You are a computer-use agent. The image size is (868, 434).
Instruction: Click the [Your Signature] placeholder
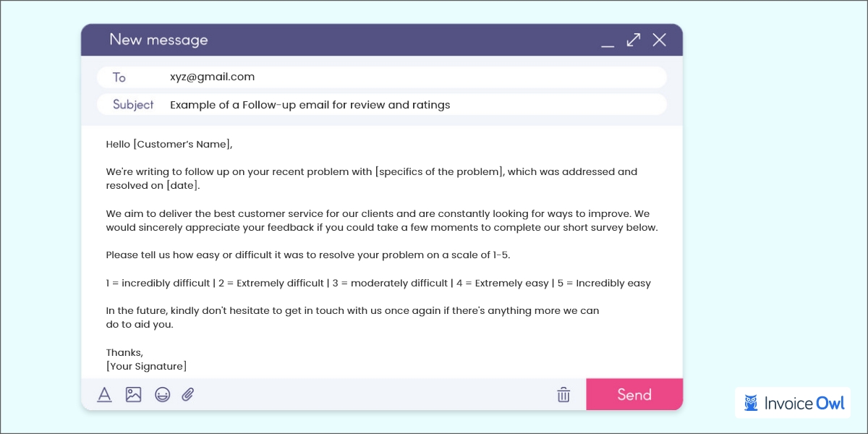coord(147,366)
